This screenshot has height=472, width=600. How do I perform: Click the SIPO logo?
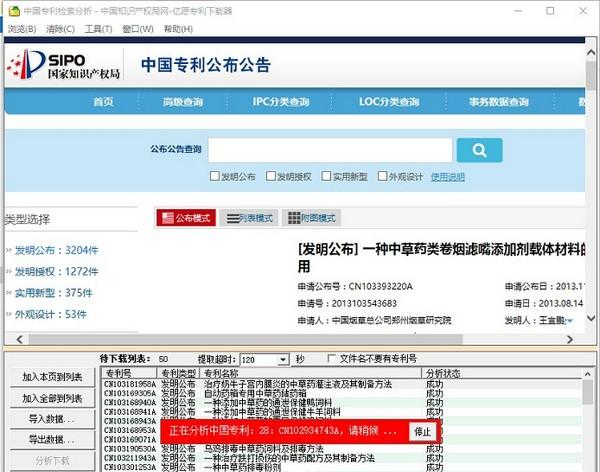[64, 64]
